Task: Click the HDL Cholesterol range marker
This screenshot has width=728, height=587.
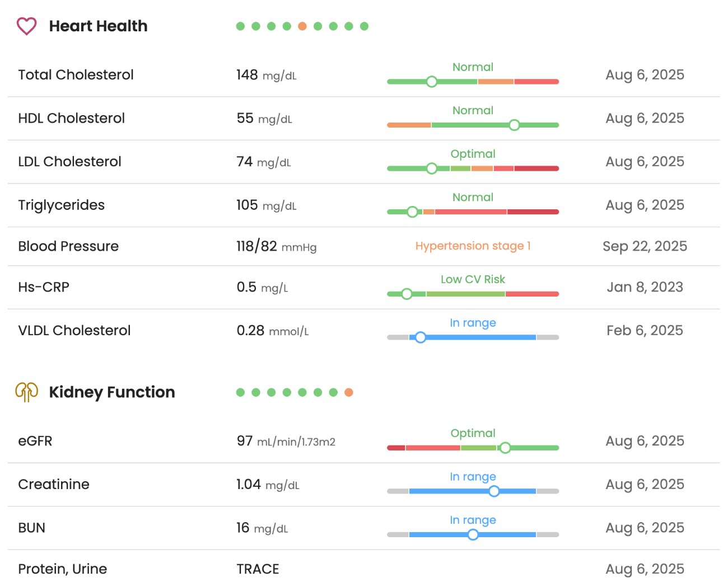Action: (514, 125)
